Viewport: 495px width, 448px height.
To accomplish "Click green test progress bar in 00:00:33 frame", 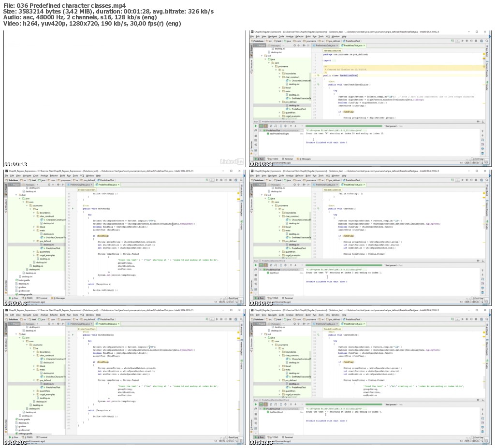I will tap(344, 126).
